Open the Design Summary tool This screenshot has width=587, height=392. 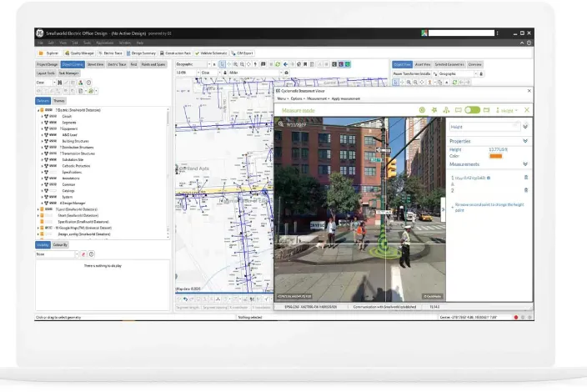tap(141, 53)
